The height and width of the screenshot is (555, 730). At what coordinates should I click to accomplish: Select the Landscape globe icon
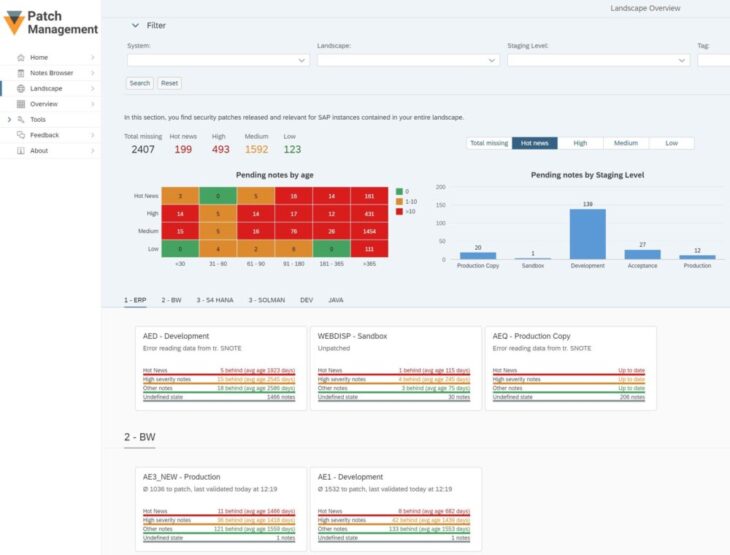point(20,88)
